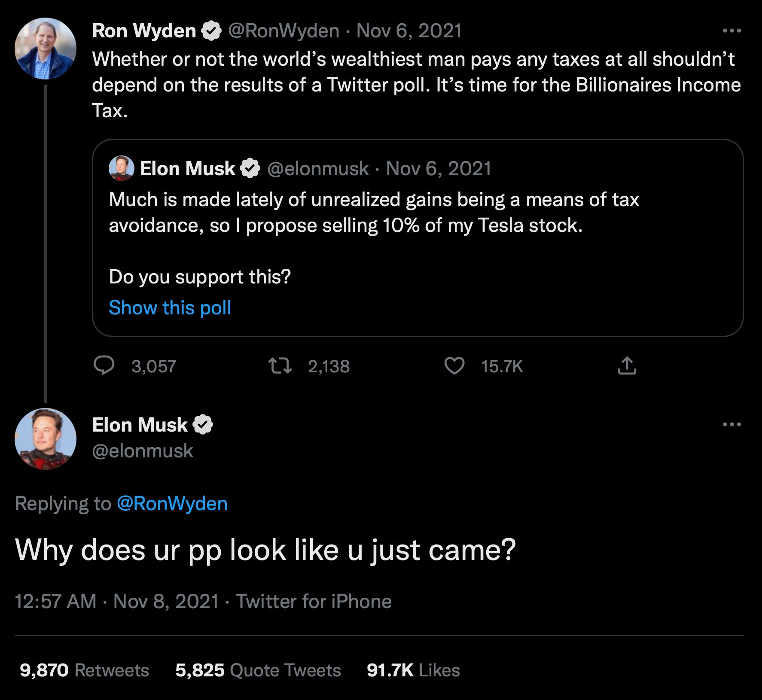This screenshot has height=700, width=762.
Task: Click Elon Musk's verified badge in quoted tweet
Action: click(250, 168)
